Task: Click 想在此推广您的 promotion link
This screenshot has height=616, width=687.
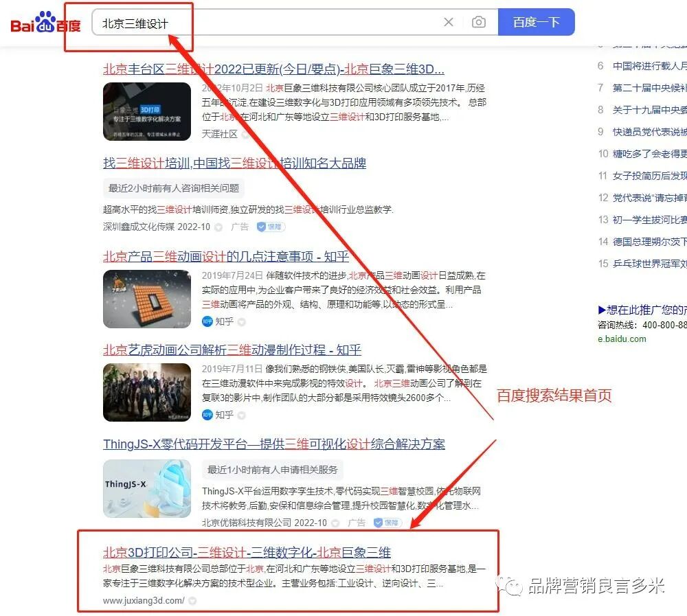Action: pyautogui.click(x=642, y=310)
